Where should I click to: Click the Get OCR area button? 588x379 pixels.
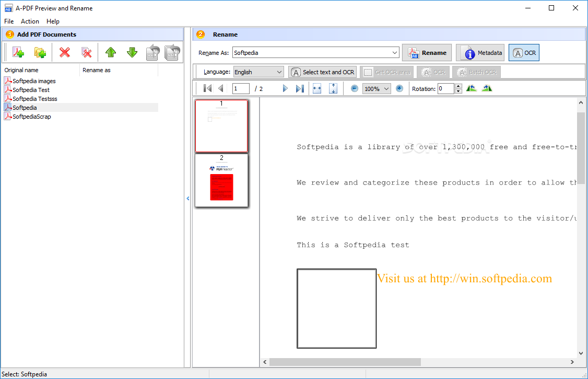[x=386, y=72]
